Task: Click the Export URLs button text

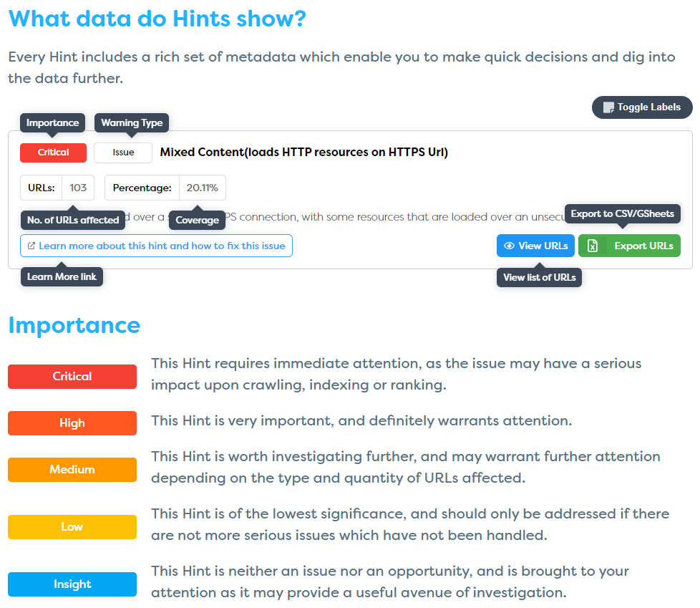Action: click(643, 246)
